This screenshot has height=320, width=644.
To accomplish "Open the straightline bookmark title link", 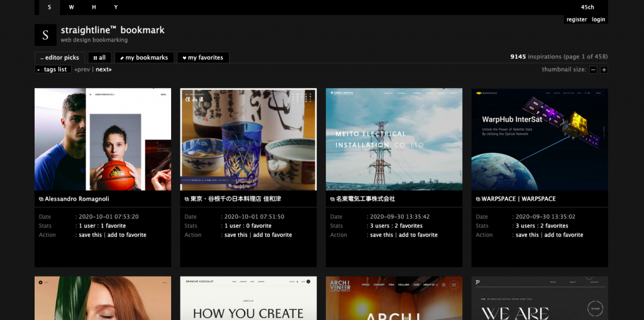I will (113, 30).
